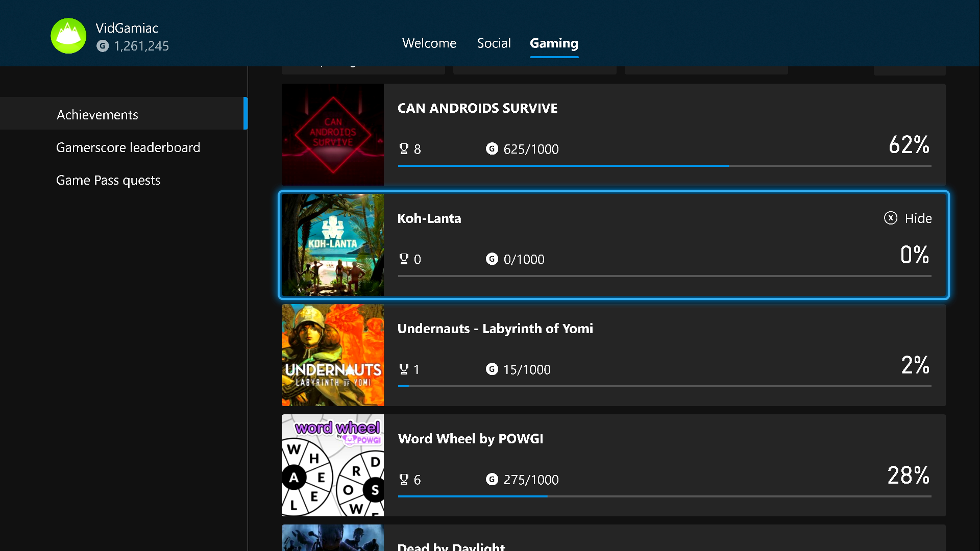Open the CAN ANDROIDS SURVIVE cover thumbnail

(x=332, y=135)
